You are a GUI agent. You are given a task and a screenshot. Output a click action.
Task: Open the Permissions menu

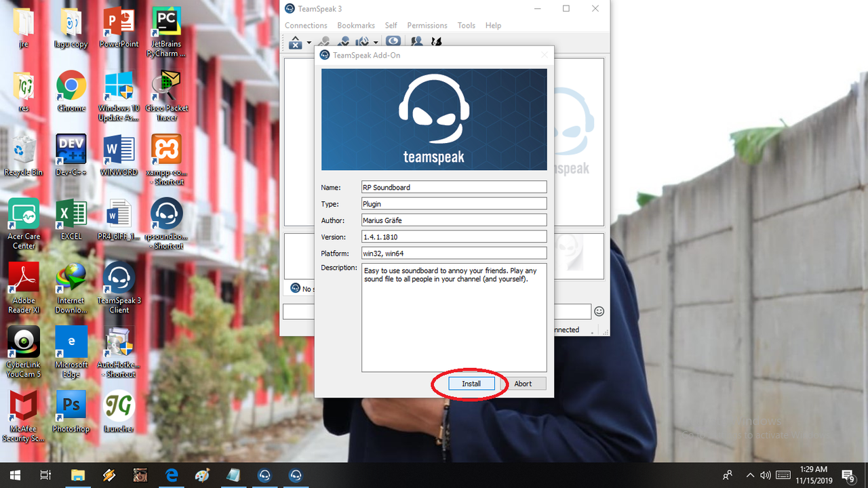coord(427,25)
